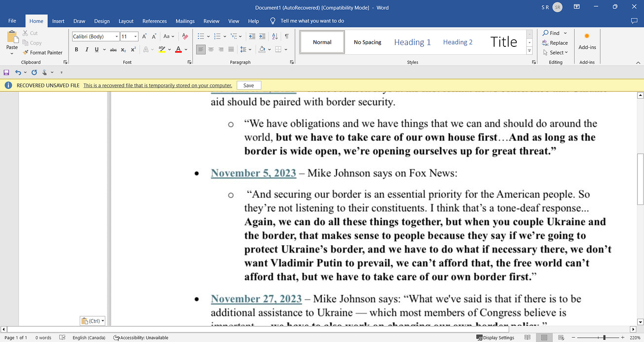644x342 pixels.
Task: Justify the paragraph text
Action: [231, 49]
